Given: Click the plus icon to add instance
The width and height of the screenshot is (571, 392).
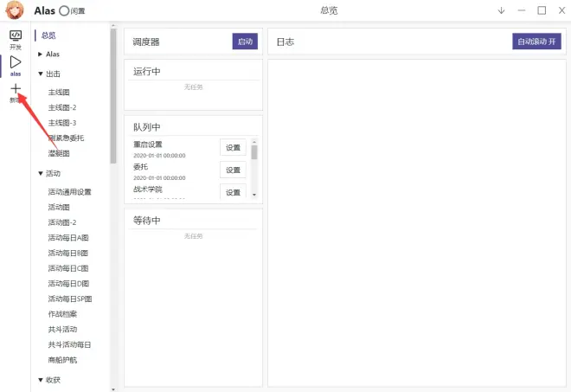Looking at the screenshot, I should click(16, 88).
